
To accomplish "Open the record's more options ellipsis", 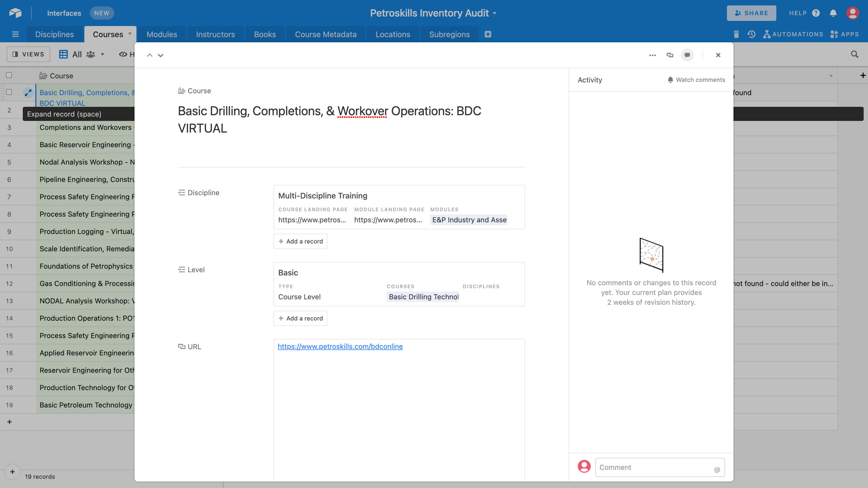I will pyautogui.click(x=652, y=55).
